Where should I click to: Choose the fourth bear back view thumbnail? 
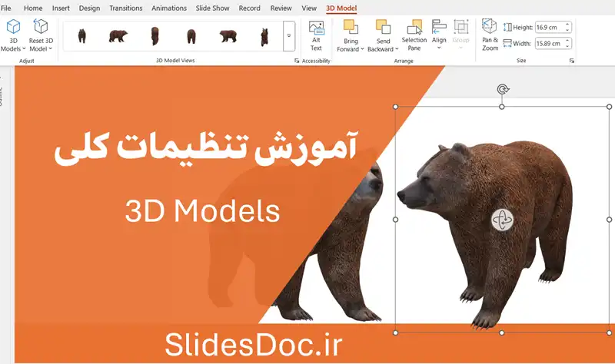tap(191, 36)
